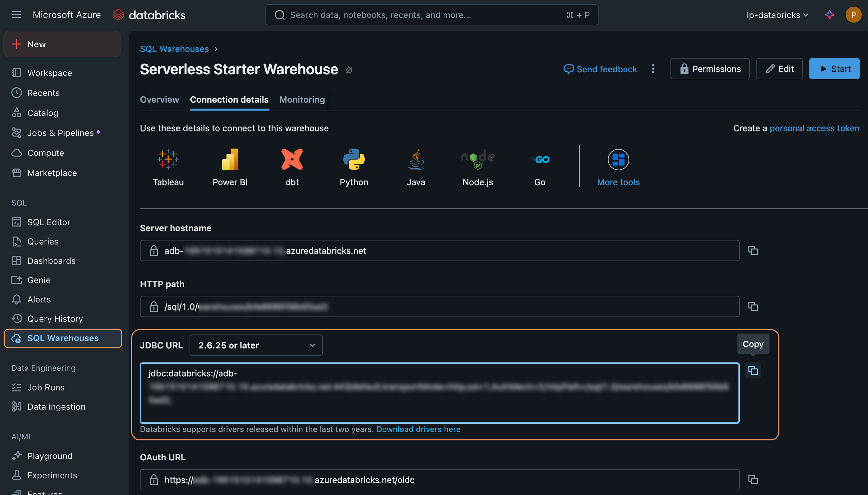This screenshot has height=495, width=868.
Task: Switch to the Overview tab
Action: (160, 100)
